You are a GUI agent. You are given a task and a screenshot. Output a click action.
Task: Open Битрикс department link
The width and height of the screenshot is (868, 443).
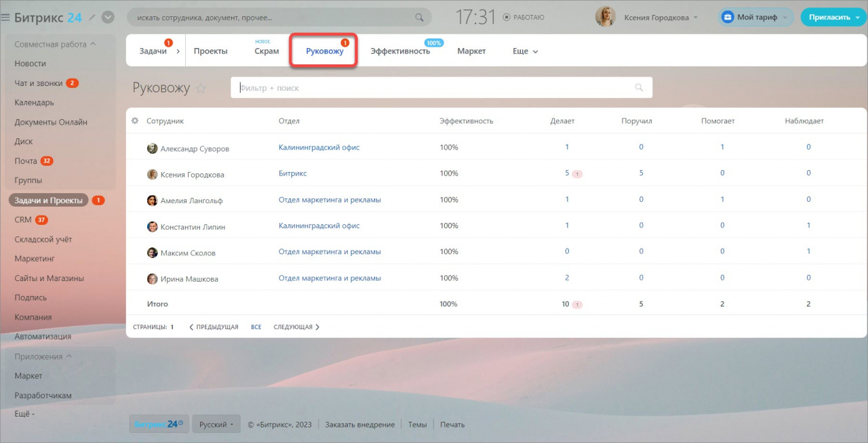292,173
